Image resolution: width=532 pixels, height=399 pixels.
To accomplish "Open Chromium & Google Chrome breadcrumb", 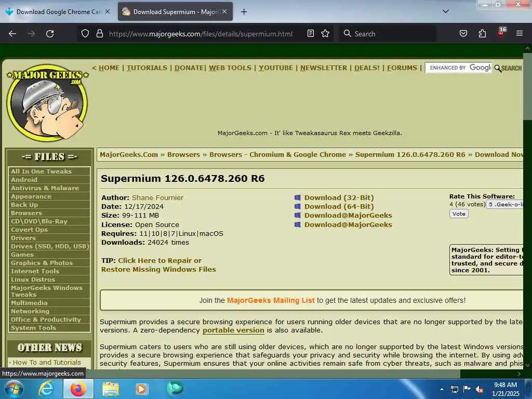I will click(x=277, y=154).
